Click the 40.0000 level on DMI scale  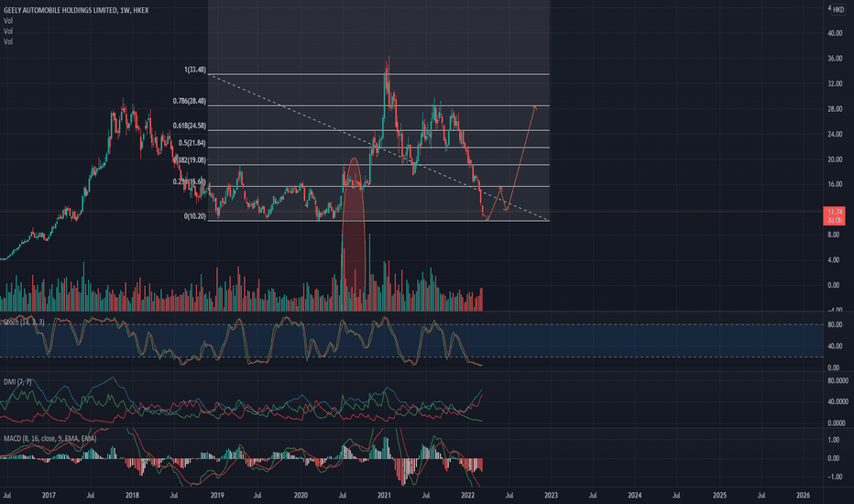point(838,401)
